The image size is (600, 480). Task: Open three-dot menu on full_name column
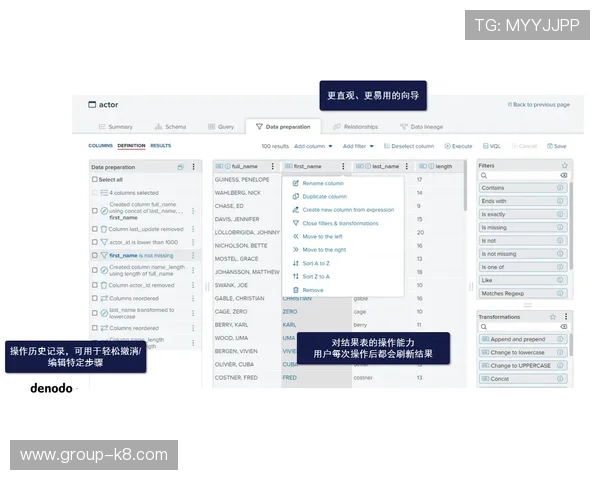(274, 167)
